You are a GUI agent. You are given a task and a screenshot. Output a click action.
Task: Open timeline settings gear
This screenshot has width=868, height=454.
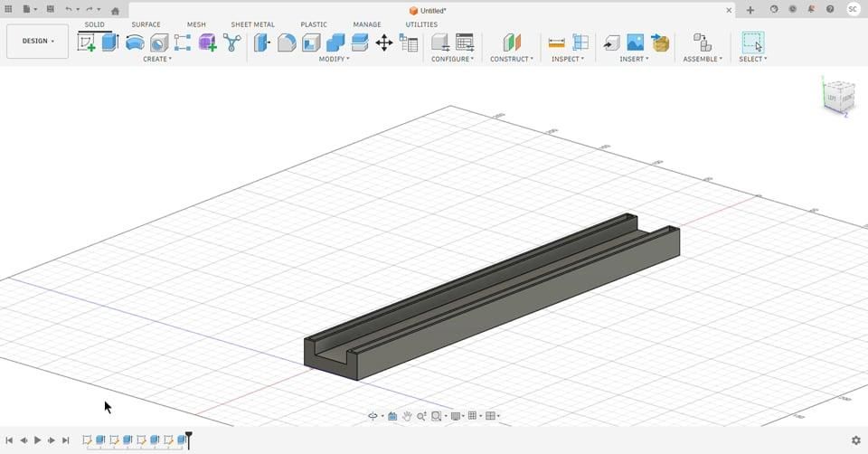pyautogui.click(x=856, y=440)
